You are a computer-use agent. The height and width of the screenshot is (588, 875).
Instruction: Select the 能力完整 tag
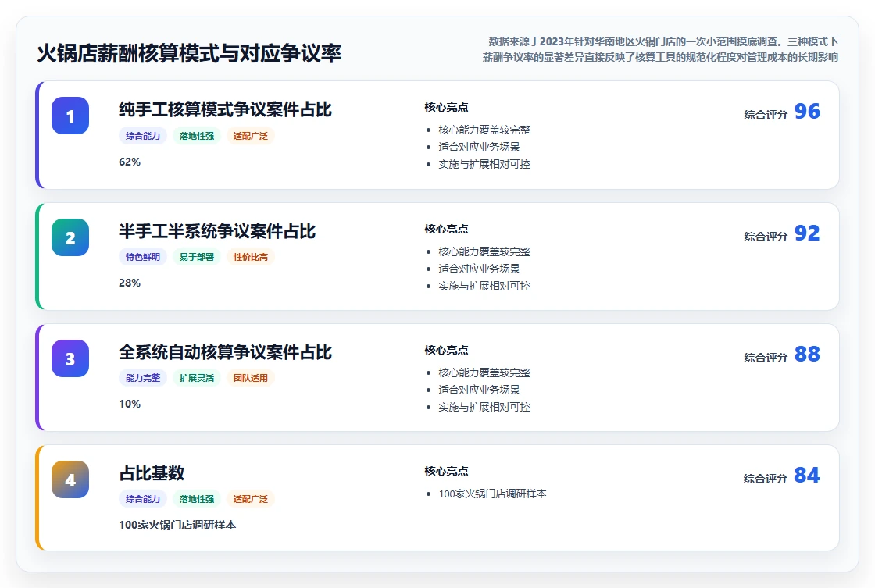[143, 378]
